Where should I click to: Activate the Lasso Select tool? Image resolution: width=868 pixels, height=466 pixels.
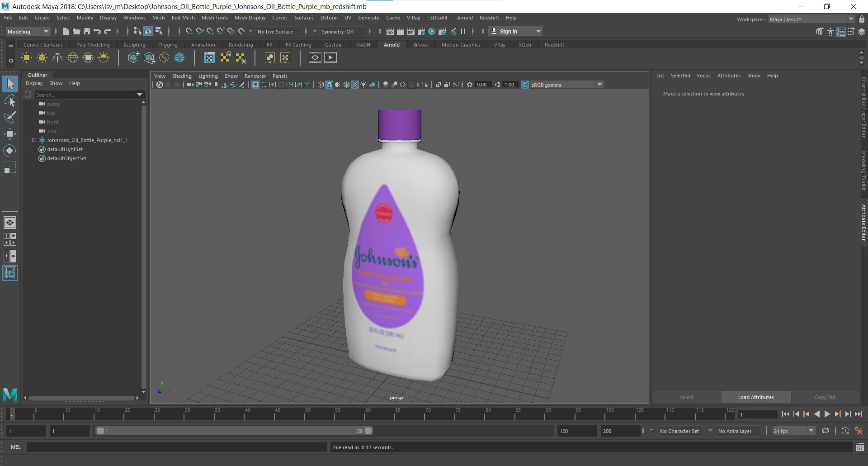(10, 100)
